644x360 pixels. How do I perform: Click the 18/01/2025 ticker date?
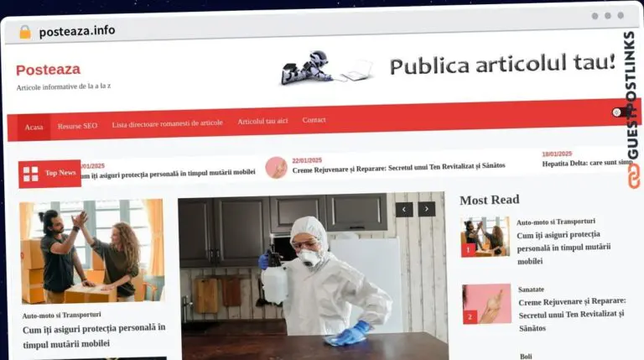tap(557, 154)
